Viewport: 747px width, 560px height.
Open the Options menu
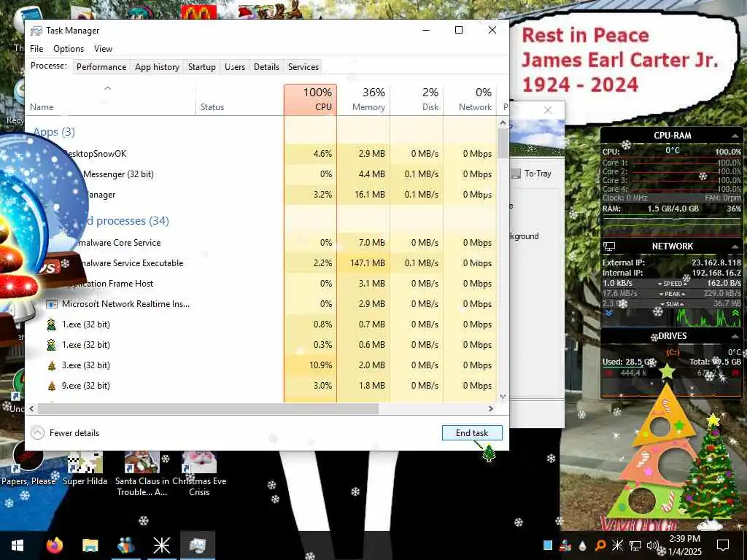pos(69,49)
